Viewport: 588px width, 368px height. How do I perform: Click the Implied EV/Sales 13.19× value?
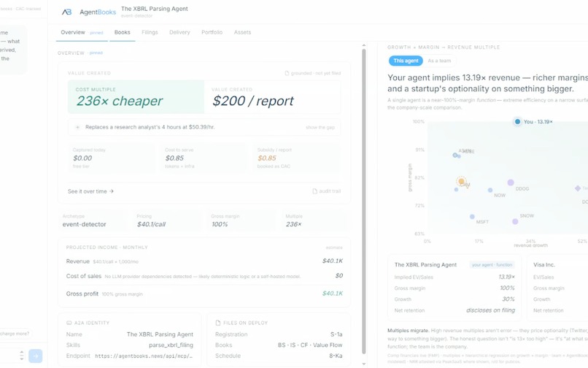(506, 277)
